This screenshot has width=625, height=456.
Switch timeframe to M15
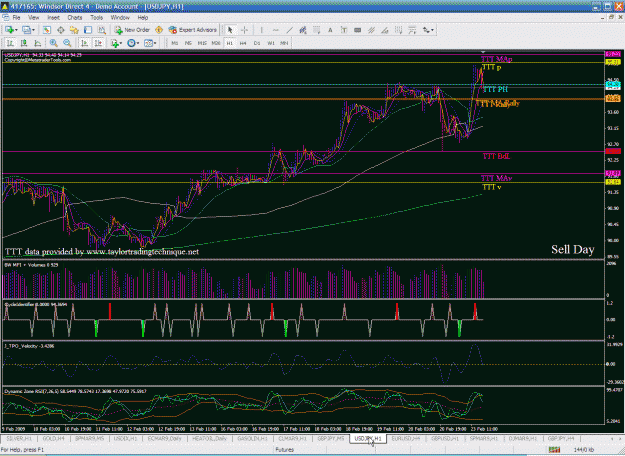coord(202,43)
